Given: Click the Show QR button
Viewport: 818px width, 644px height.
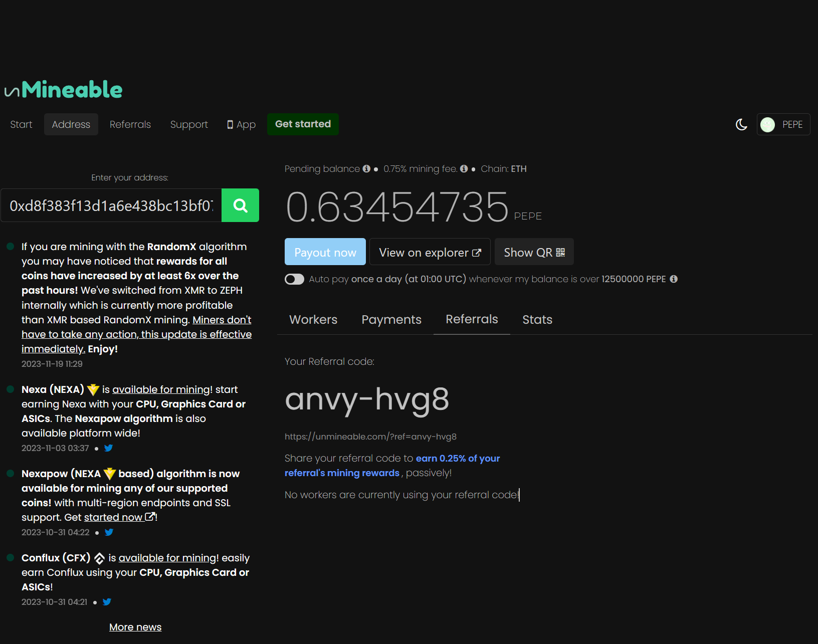Looking at the screenshot, I should tap(534, 252).
